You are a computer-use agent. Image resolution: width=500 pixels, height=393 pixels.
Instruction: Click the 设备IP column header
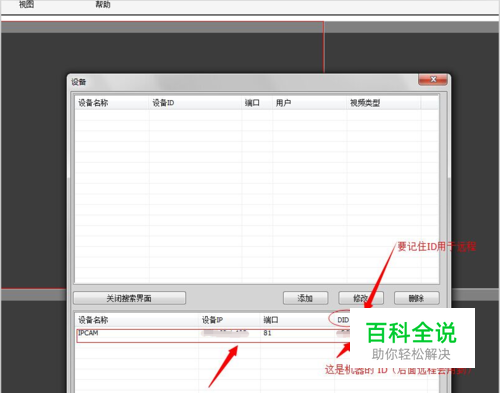click(230, 320)
